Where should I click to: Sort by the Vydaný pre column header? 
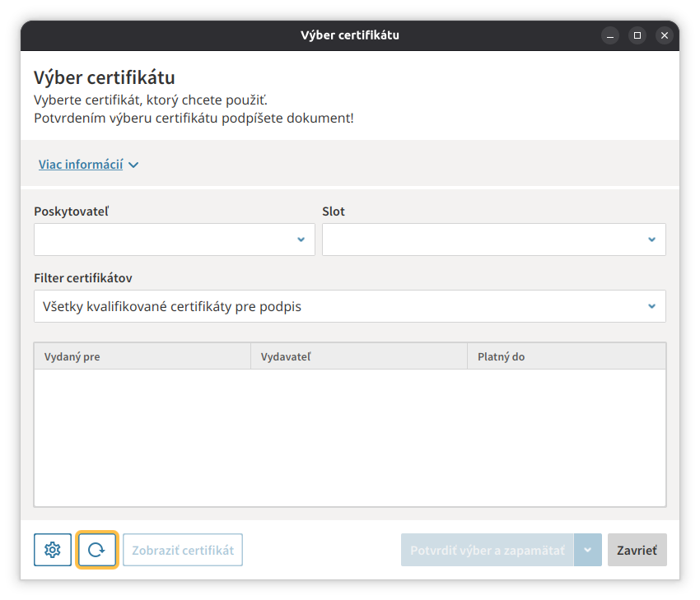[x=142, y=356]
